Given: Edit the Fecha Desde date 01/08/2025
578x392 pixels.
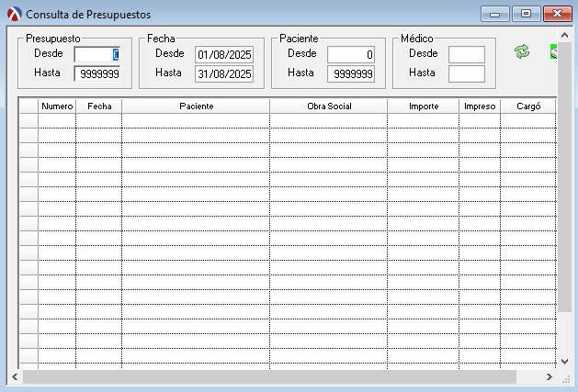Looking at the screenshot, I should 223,54.
